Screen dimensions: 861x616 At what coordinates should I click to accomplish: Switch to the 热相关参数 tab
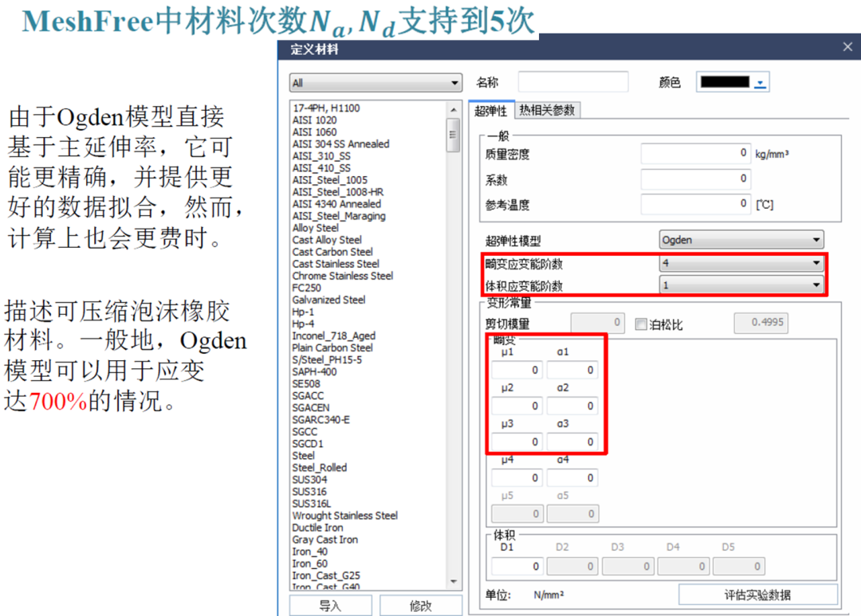(x=547, y=111)
